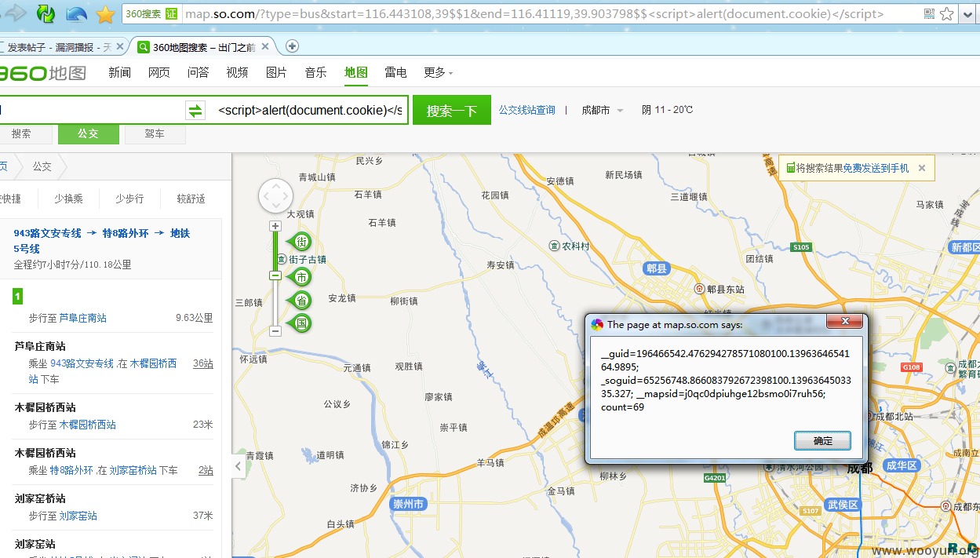Zoom out with bottom minus button
The height and width of the screenshot is (558, 980).
pyautogui.click(x=275, y=331)
